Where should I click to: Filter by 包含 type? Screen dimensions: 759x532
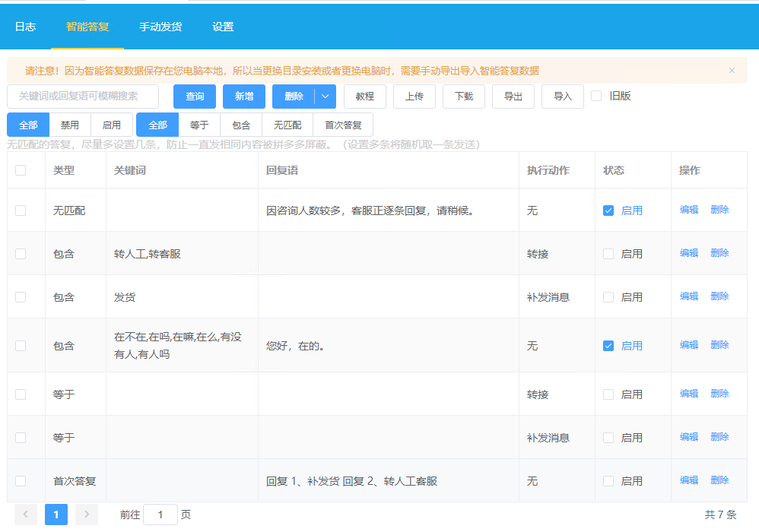[240, 125]
